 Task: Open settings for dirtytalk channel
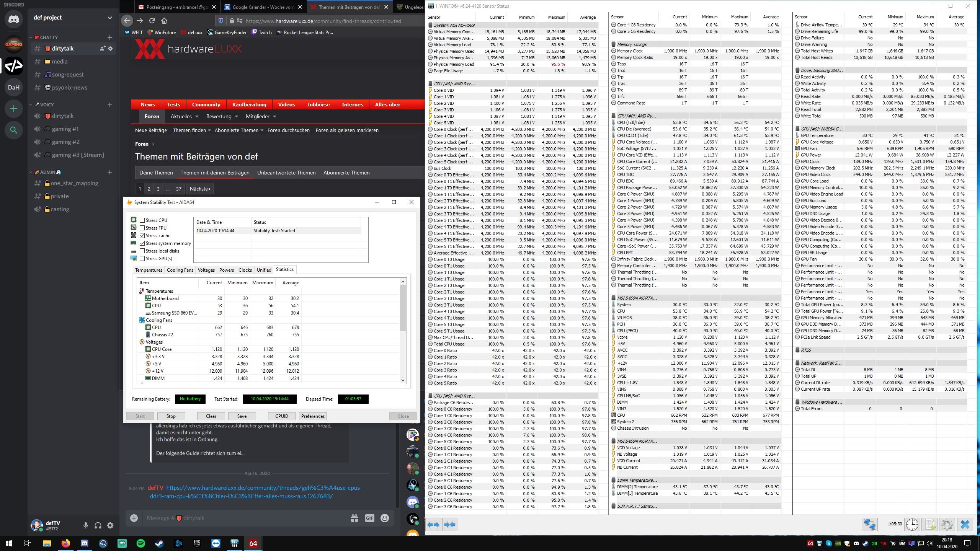tap(110, 49)
